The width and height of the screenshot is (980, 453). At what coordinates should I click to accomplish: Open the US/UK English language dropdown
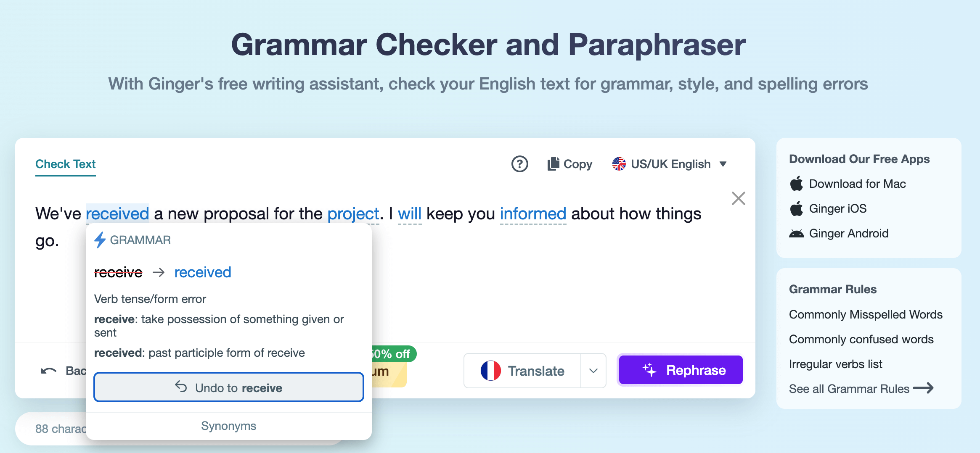tap(723, 164)
